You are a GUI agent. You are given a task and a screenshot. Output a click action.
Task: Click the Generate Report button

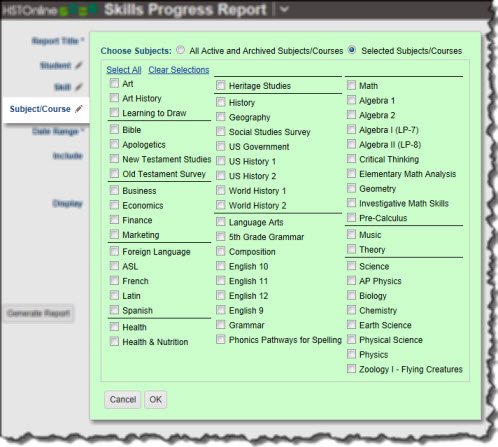click(39, 313)
